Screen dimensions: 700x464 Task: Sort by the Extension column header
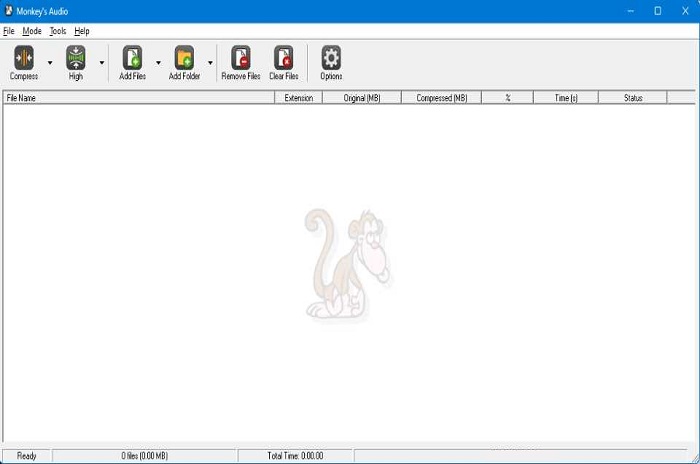pos(298,98)
